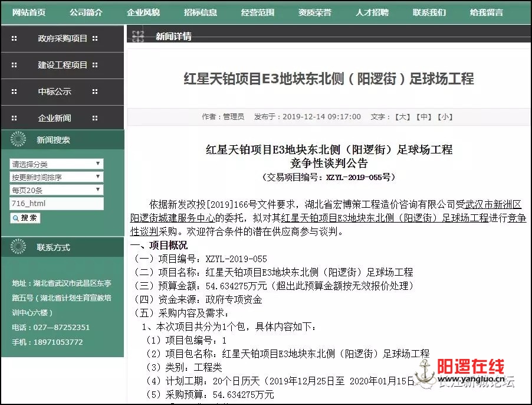
Task: Click the 搜索 button
Action: pyautogui.click(x=25, y=218)
